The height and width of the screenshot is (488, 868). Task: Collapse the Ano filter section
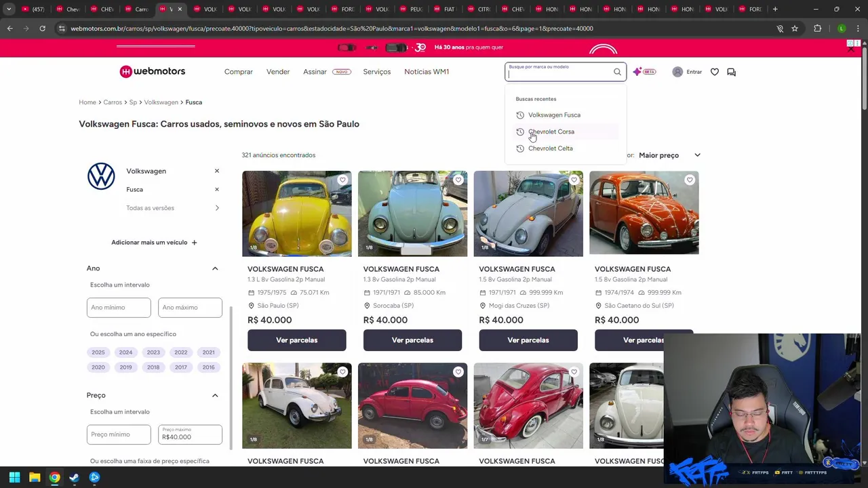215,268
